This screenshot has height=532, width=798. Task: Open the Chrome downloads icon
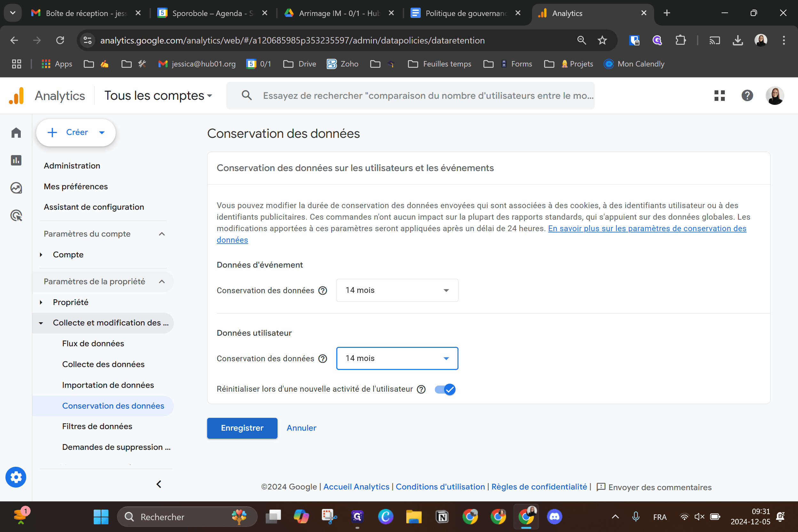click(738, 40)
